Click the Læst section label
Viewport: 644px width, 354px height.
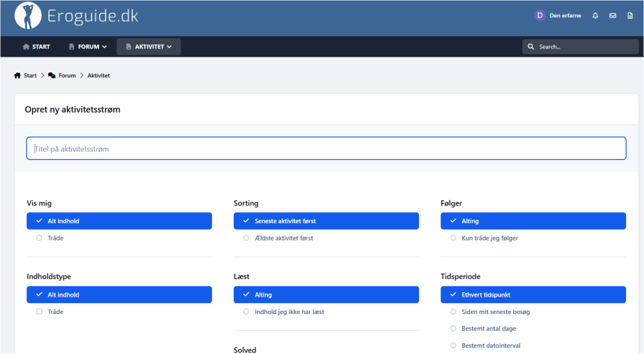click(x=241, y=277)
